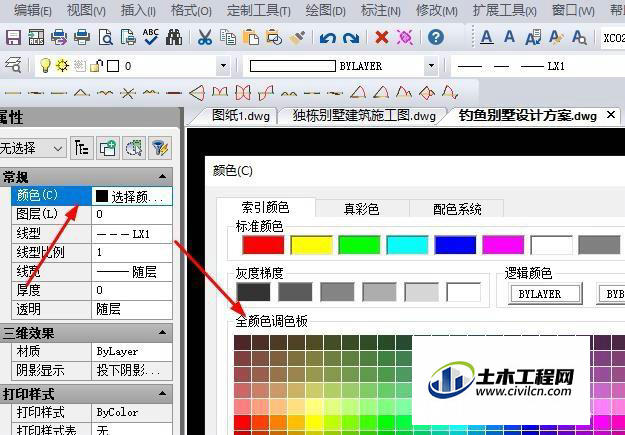Click the 透明 随层 value
The height and width of the screenshot is (435, 625).
(132, 309)
